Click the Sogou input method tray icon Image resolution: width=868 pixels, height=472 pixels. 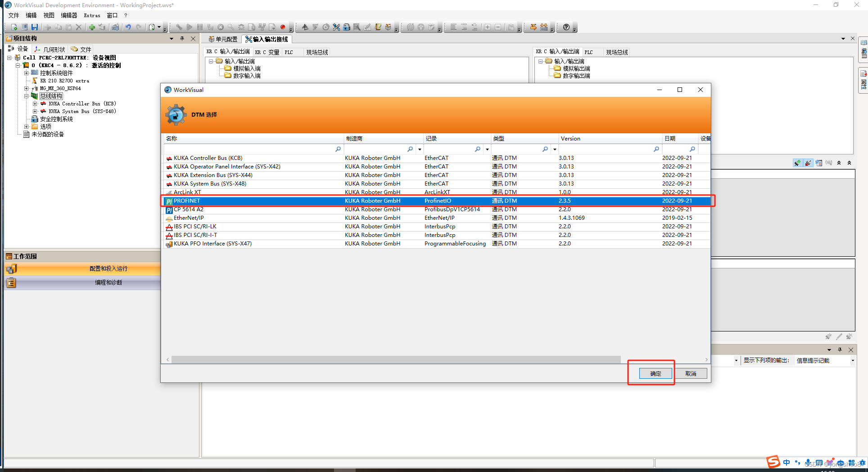click(x=773, y=462)
